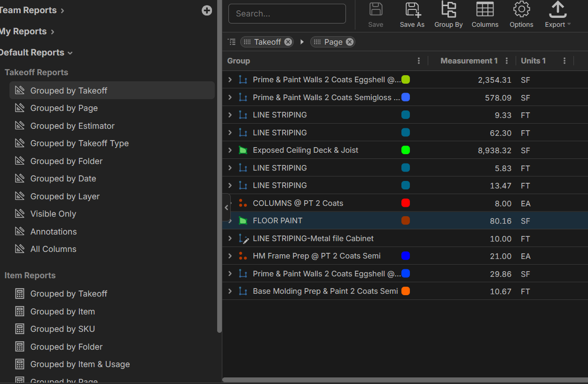Click the red COLUMNS color swatch
Viewport: 588px width, 384px height.
tap(405, 203)
